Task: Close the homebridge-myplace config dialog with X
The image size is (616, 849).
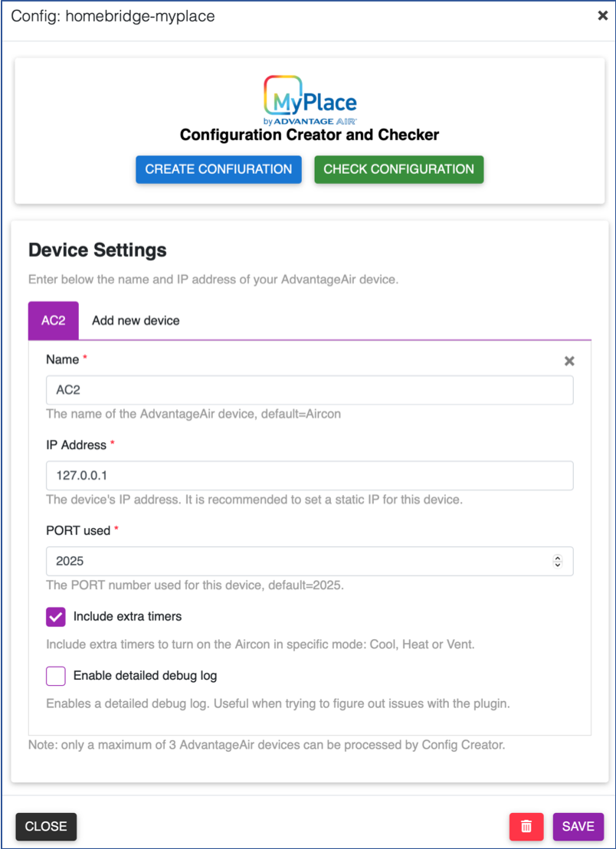Action: (602, 16)
